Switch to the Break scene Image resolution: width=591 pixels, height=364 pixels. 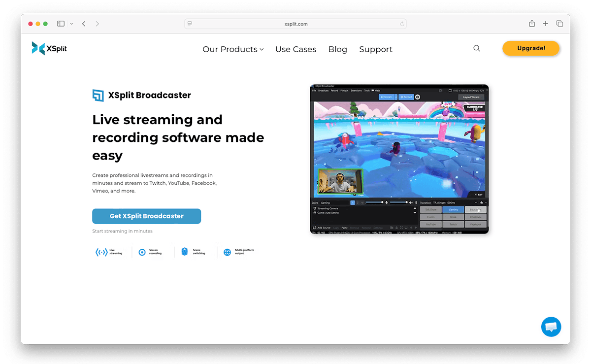(453, 217)
